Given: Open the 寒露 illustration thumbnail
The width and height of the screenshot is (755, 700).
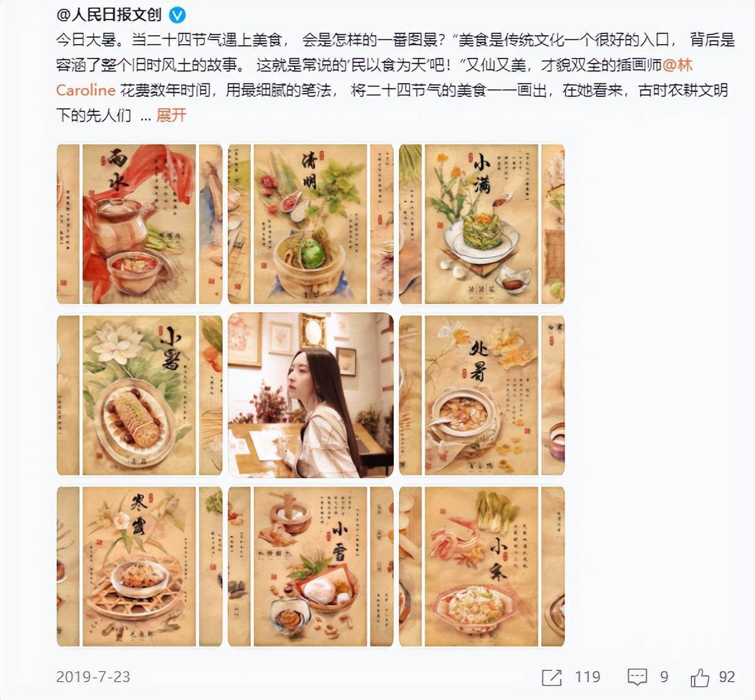Looking at the screenshot, I should pos(140,567).
